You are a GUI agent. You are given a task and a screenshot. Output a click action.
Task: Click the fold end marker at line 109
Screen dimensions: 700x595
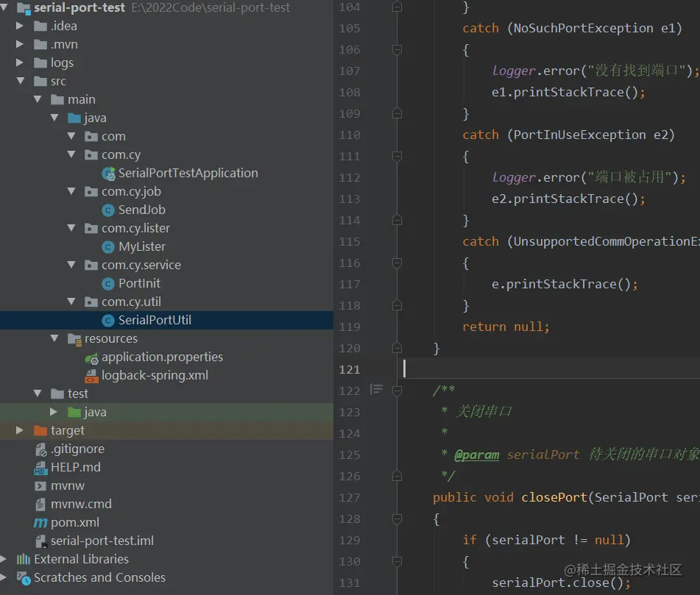pyautogui.click(x=397, y=113)
